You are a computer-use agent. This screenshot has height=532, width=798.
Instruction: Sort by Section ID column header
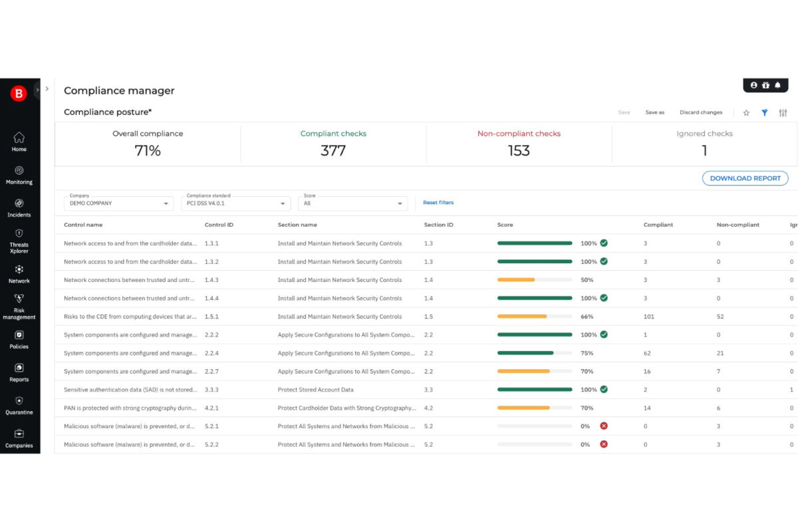[x=439, y=225]
